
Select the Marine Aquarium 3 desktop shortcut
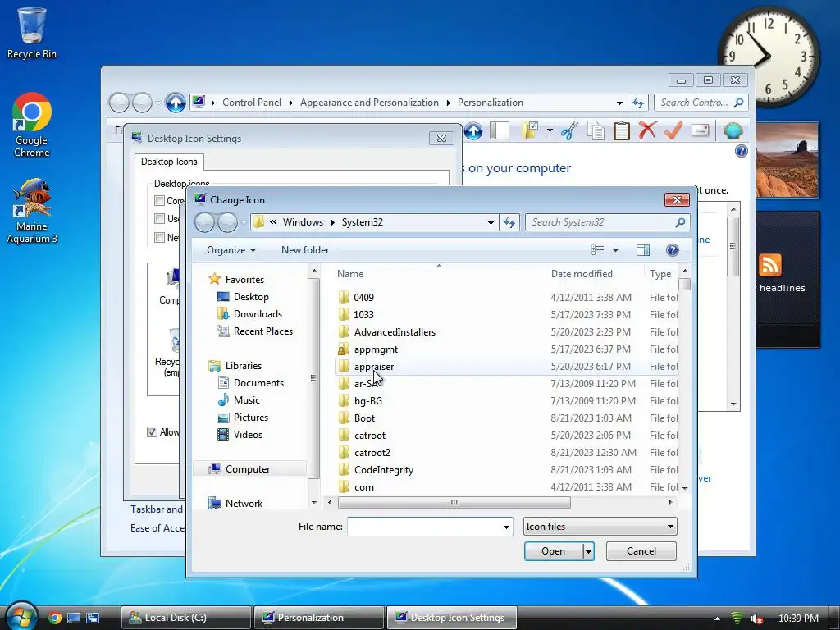click(x=32, y=211)
